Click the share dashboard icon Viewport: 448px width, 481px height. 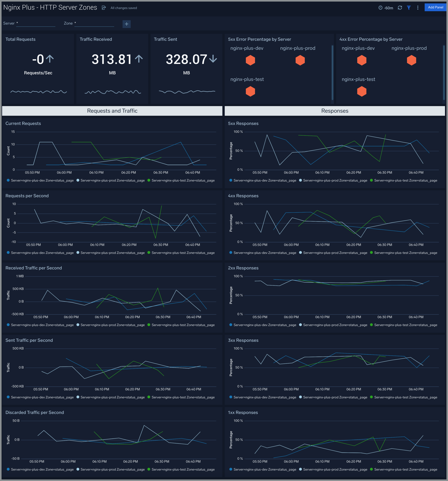tap(104, 8)
